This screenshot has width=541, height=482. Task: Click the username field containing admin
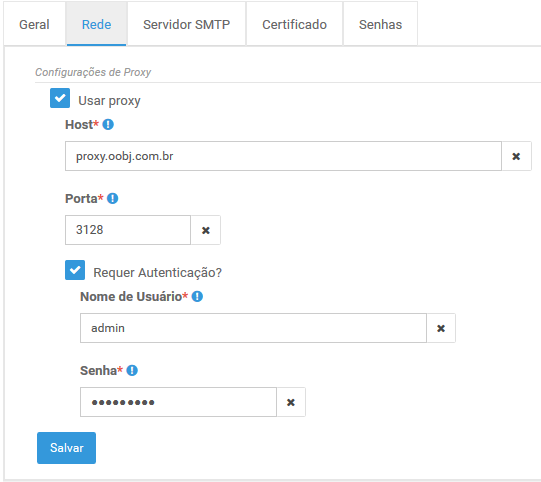(x=254, y=328)
